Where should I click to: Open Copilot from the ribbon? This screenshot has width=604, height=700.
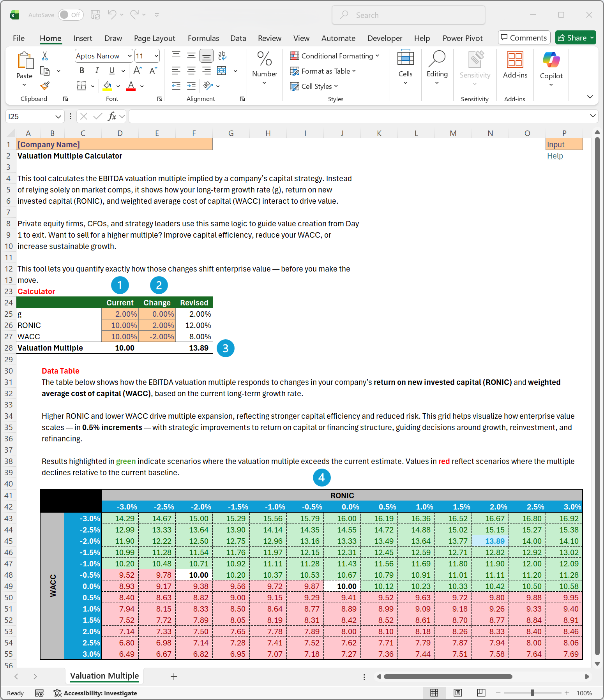coord(551,65)
